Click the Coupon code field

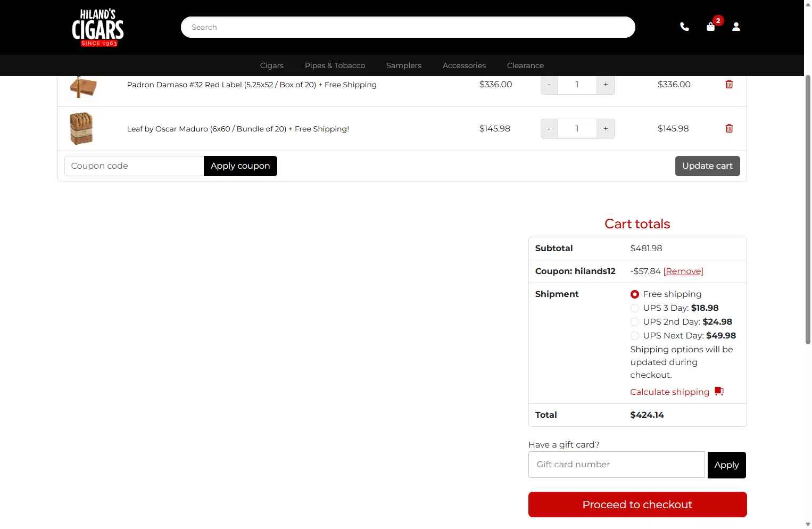[x=134, y=166]
